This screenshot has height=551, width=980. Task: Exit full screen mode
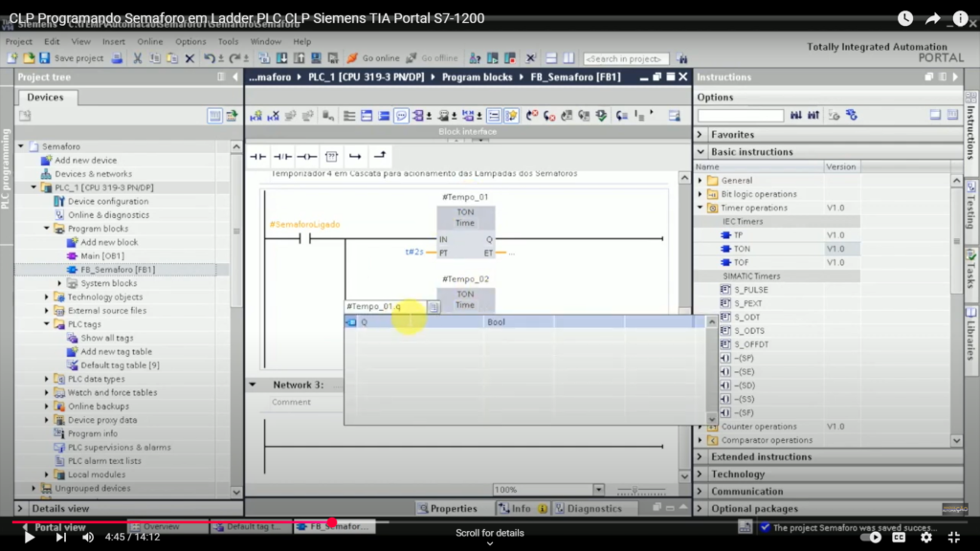click(954, 538)
